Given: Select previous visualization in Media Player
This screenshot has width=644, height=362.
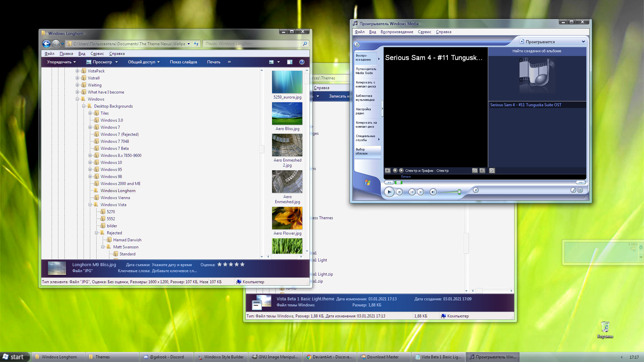Looking at the screenshot, I should 395,170.
